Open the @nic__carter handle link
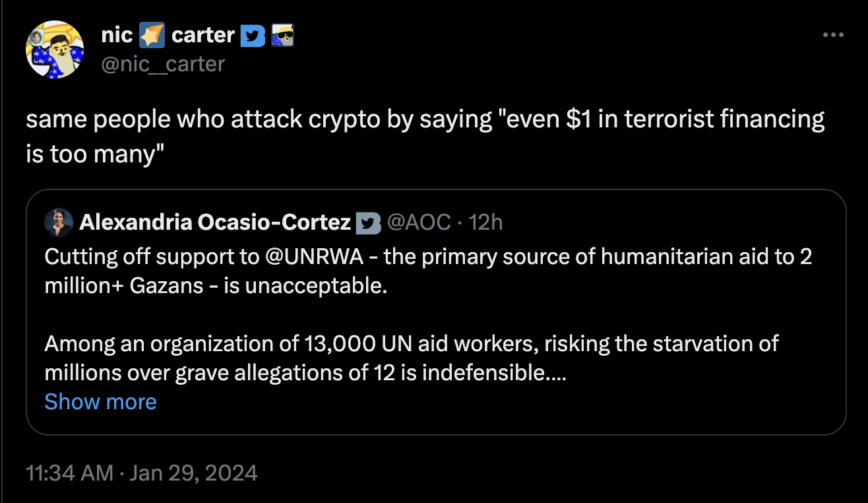 point(163,63)
